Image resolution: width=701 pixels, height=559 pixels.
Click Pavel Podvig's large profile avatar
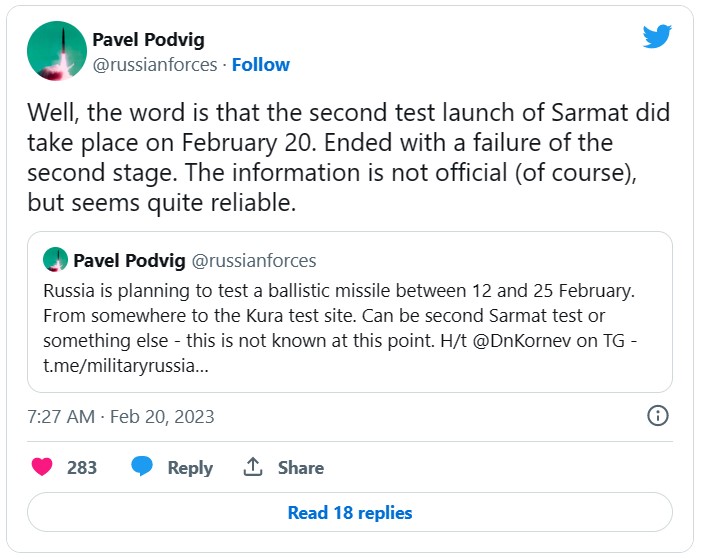point(55,51)
